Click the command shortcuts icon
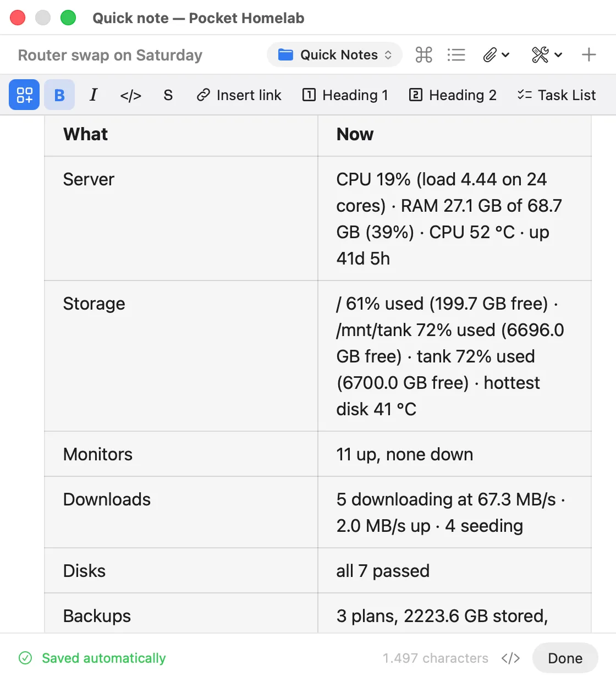The height and width of the screenshot is (682, 616). 424,55
